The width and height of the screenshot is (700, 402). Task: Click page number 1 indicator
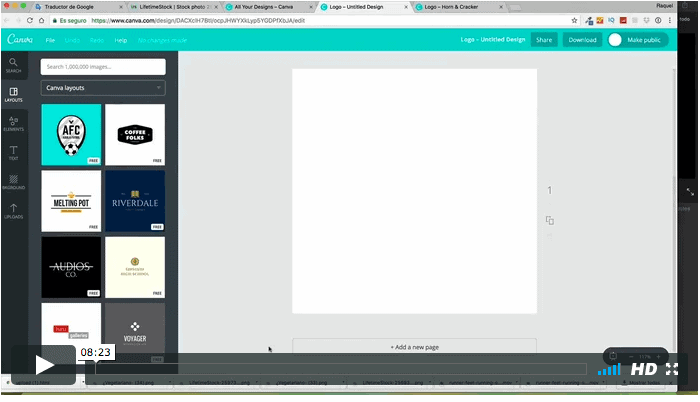pos(550,191)
